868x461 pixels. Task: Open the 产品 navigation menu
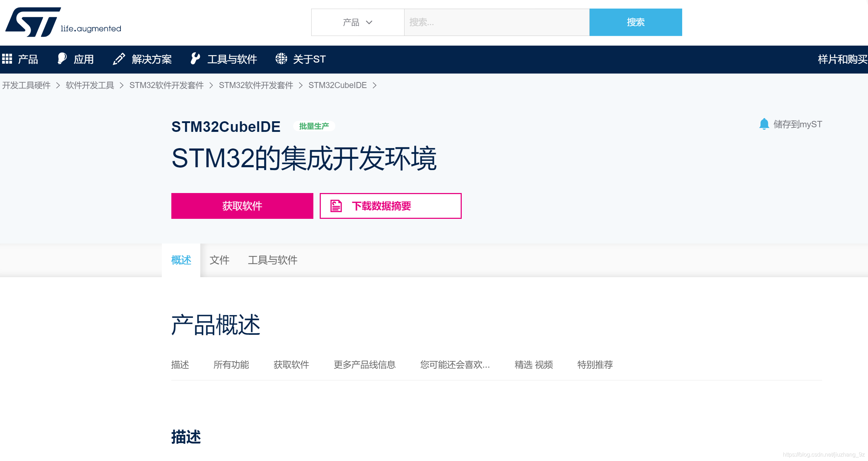point(28,59)
